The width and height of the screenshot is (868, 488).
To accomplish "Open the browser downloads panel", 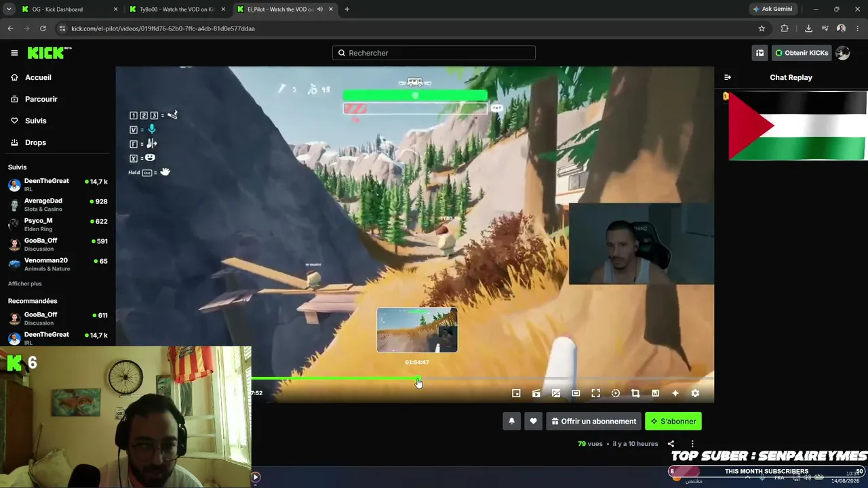I will (x=808, y=28).
